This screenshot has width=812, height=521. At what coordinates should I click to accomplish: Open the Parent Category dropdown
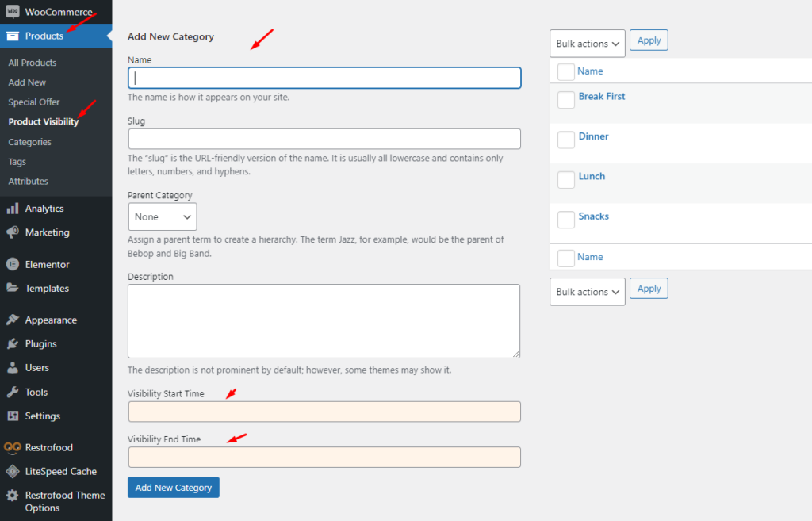point(162,216)
